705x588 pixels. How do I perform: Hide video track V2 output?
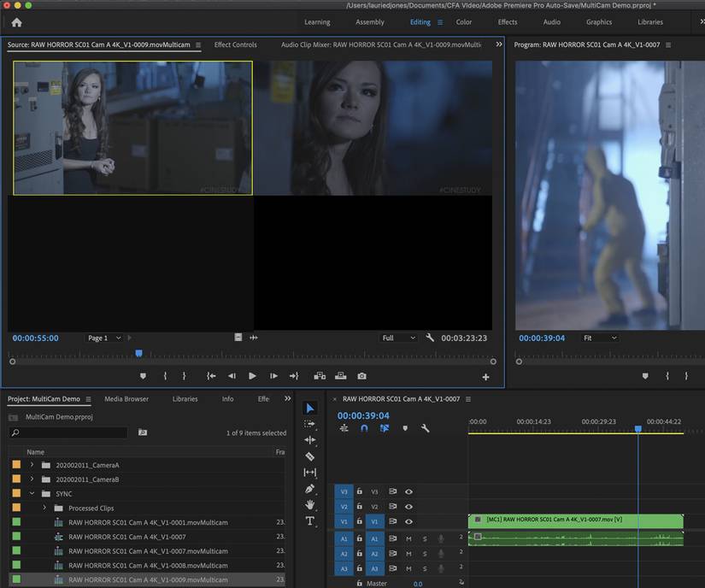click(408, 506)
